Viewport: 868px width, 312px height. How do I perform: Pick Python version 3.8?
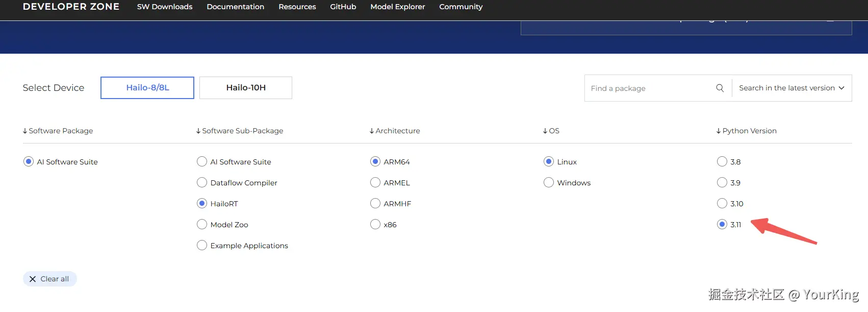point(722,161)
